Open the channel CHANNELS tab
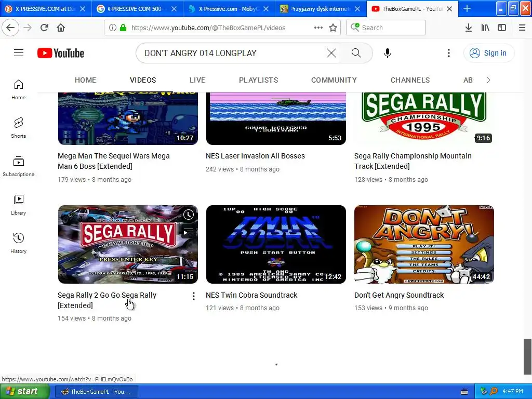The image size is (532, 399). tap(410, 80)
